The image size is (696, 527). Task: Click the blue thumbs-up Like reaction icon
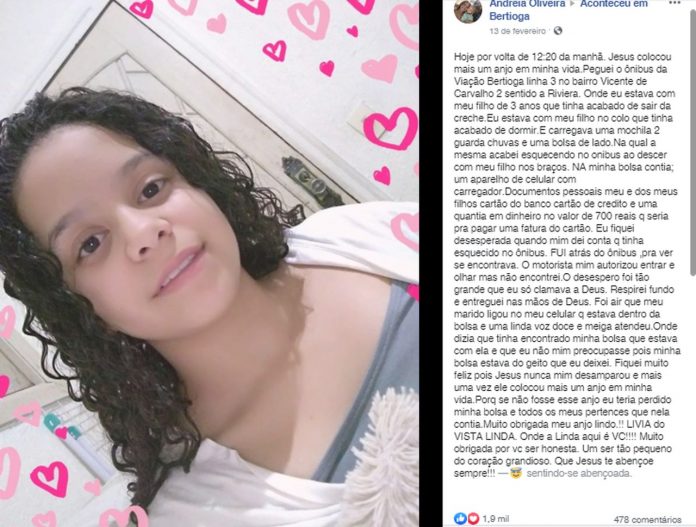(x=460, y=518)
